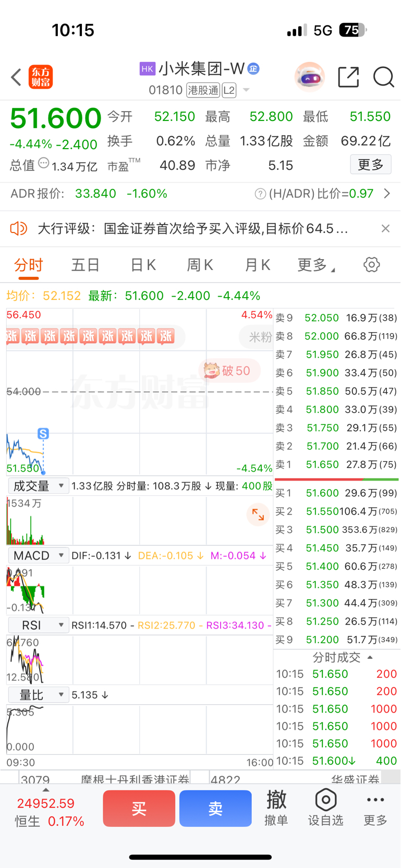
Task: Tap the 卖1 51.650 order row
Action: tap(336, 464)
